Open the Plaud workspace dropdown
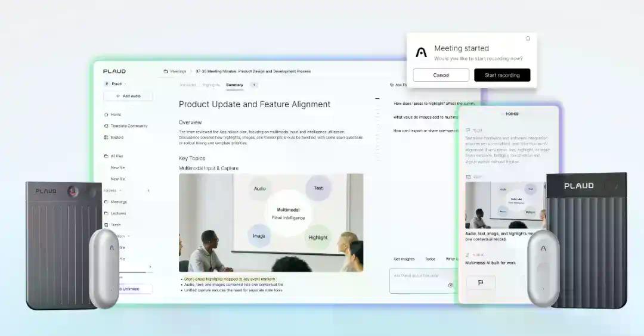 112,84
